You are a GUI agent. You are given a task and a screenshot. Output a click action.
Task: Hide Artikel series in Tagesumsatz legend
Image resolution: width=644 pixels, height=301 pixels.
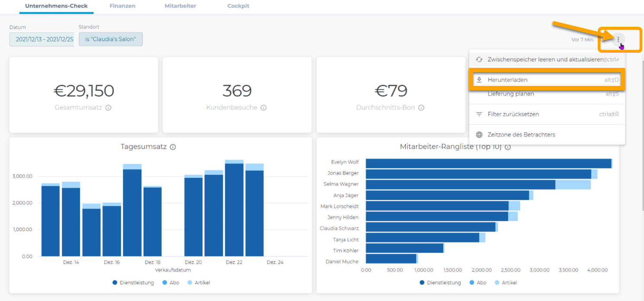(x=199, y=282)
